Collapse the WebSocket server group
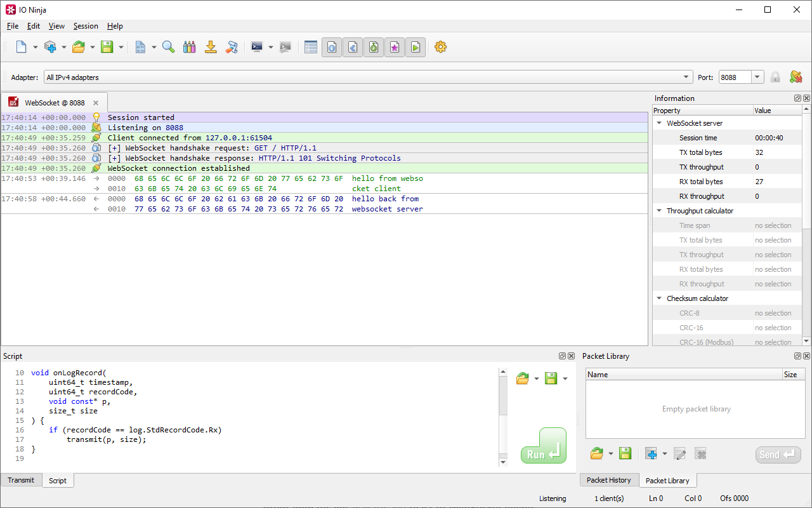 pos(658,123)
